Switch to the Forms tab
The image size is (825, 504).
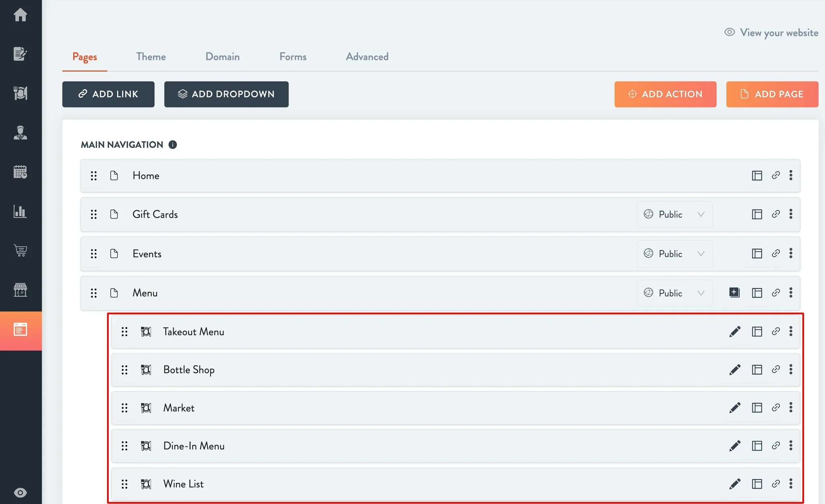click(293, 57)
